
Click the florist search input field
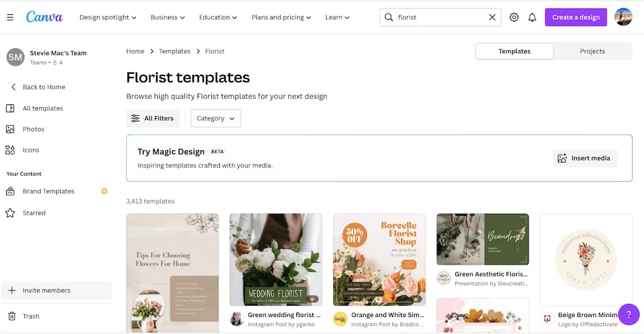437,18
